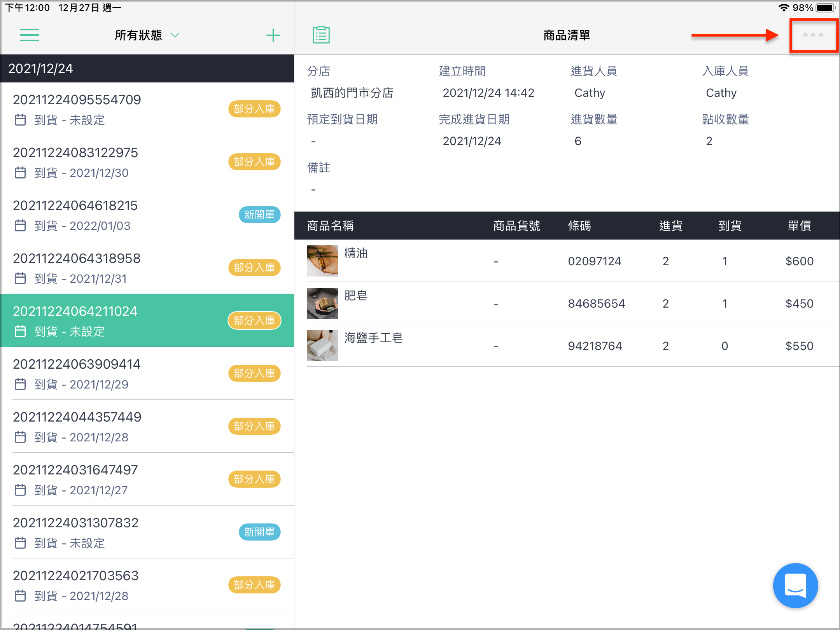
Task: Tap 新開單 badge on order 20211224064618215
Action: point(259,215)
